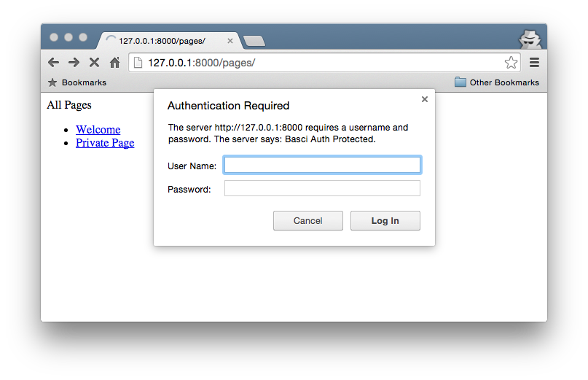Image resolution: width=588 pixels, height=380 pixels.
Task: Bookmark this page with the star icon
Action: pos(511,63)
